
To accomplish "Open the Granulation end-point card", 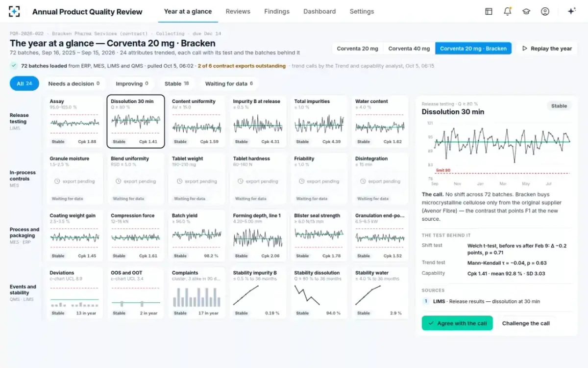I will click(380, 236).
